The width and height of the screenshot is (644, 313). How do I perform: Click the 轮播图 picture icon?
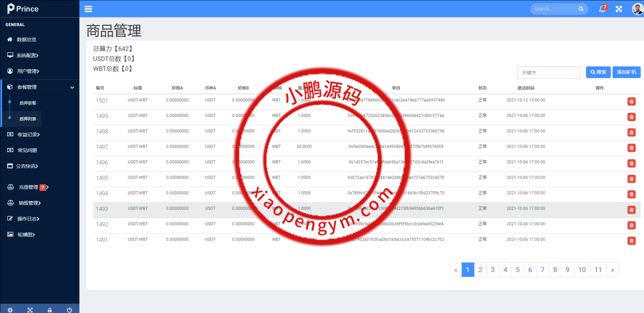[x=10, y=235]
